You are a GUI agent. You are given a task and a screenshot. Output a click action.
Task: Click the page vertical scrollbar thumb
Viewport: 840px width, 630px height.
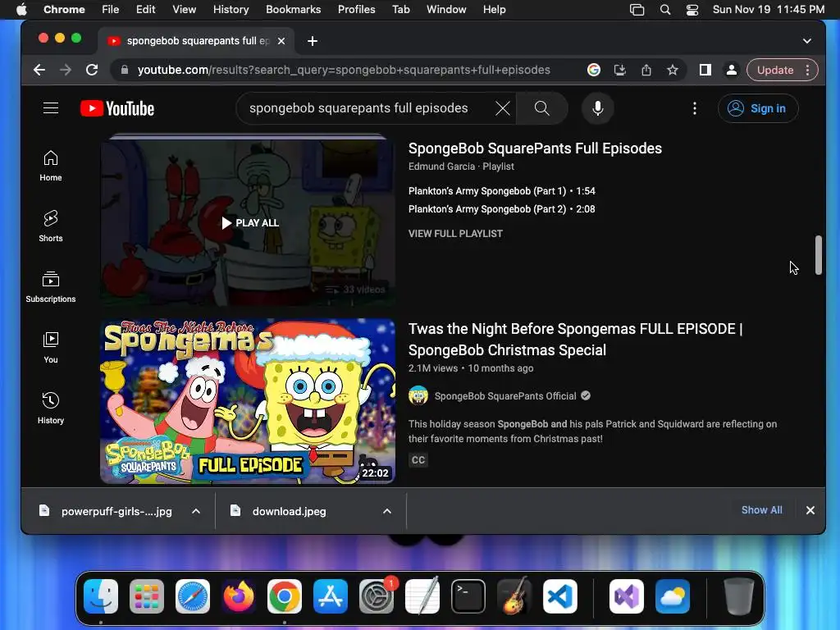[x=818, y=255]
